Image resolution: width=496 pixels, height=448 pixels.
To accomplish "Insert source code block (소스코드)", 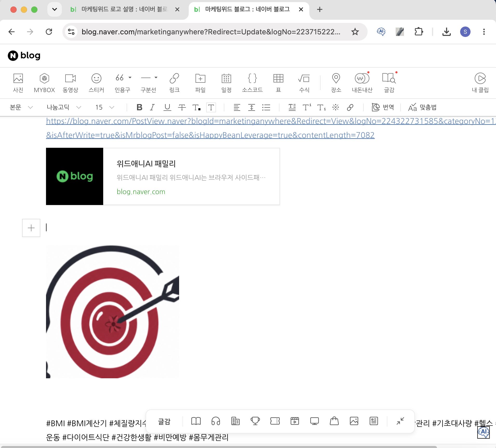I will pos(252,83).
